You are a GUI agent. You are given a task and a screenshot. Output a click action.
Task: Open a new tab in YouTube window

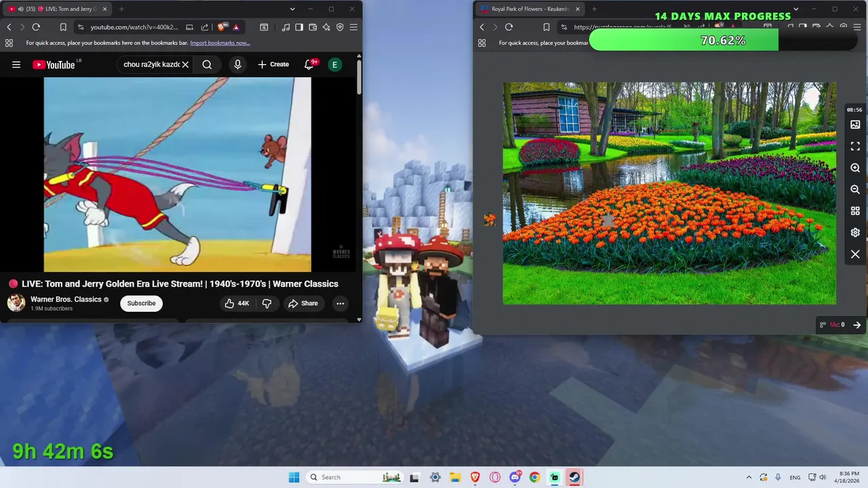pyautogui.click(x=121, y=9)
